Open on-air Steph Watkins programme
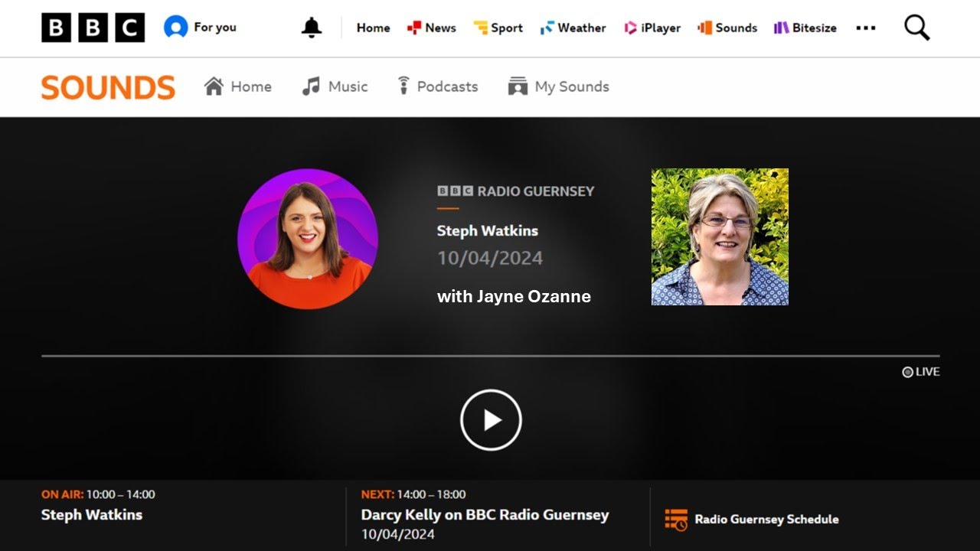The width and height of the screenshot is (980, 551). coord(92,515)
